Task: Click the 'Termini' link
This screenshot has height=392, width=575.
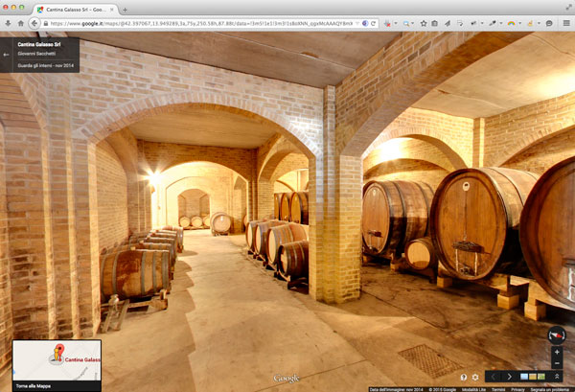Action: tap(498, 390)
